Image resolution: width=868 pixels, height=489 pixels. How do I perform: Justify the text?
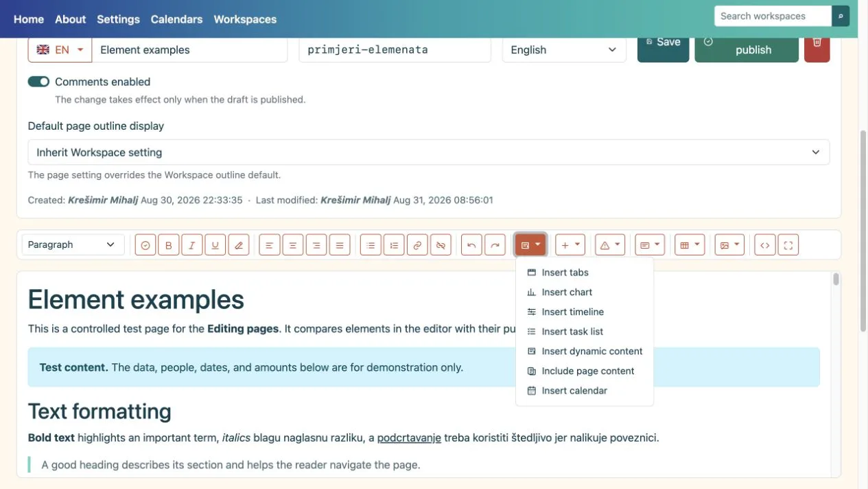click(340, 245)
